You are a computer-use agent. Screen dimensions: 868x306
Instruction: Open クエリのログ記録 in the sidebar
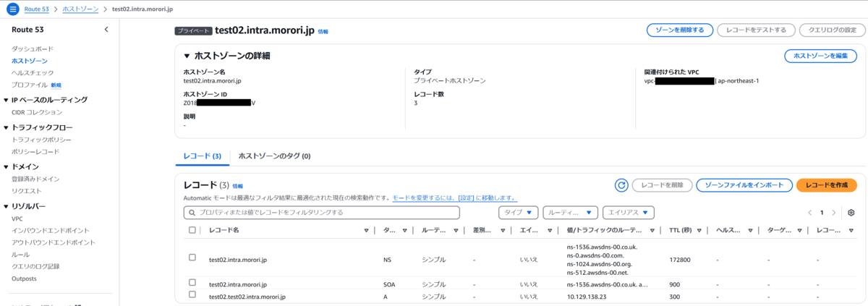pos(35,266)
